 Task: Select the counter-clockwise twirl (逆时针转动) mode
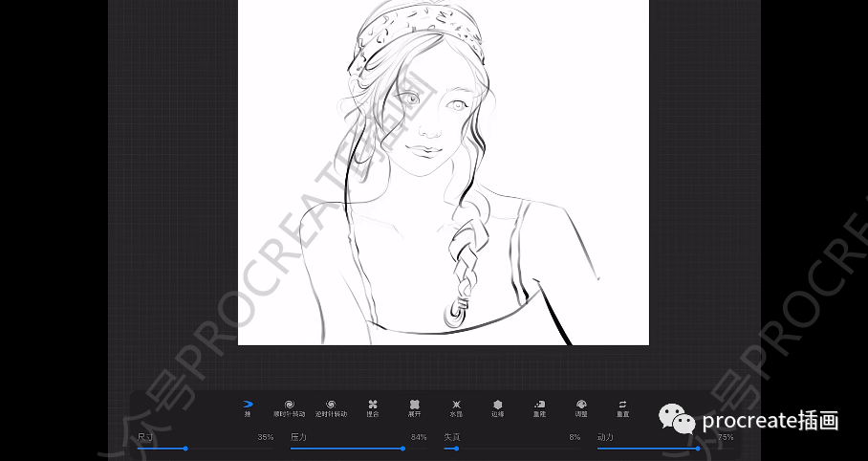click(331, 406)
